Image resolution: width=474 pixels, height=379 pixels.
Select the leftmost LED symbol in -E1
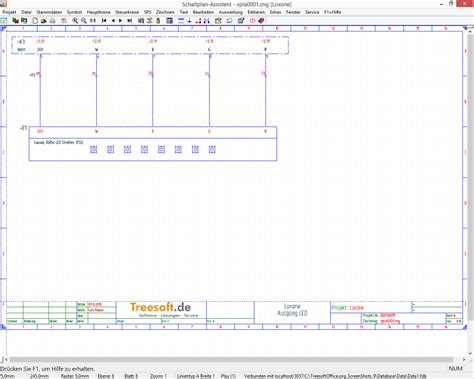tap(94, 150)
